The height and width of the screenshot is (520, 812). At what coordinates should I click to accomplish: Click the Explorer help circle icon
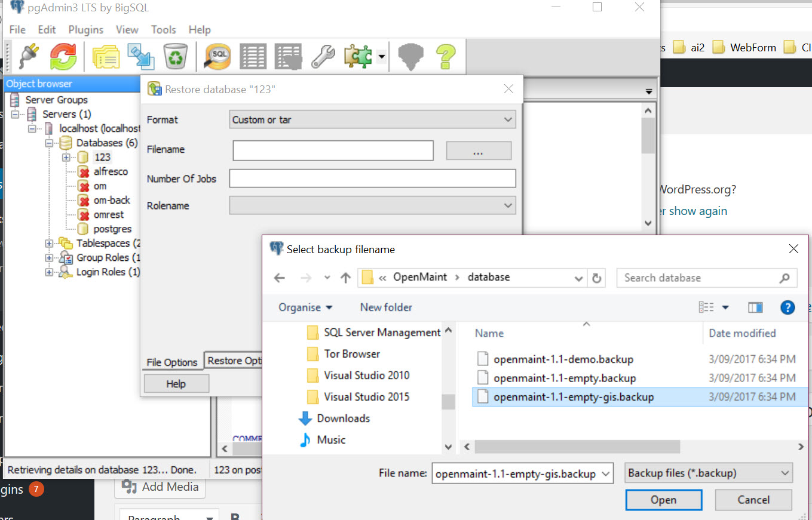(x=788, y=307)
